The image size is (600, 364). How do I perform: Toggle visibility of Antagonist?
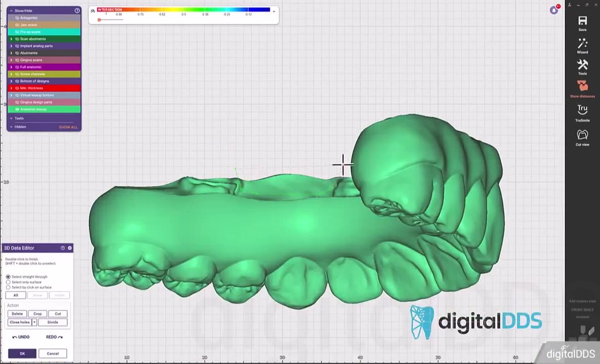tap(17, 18)
